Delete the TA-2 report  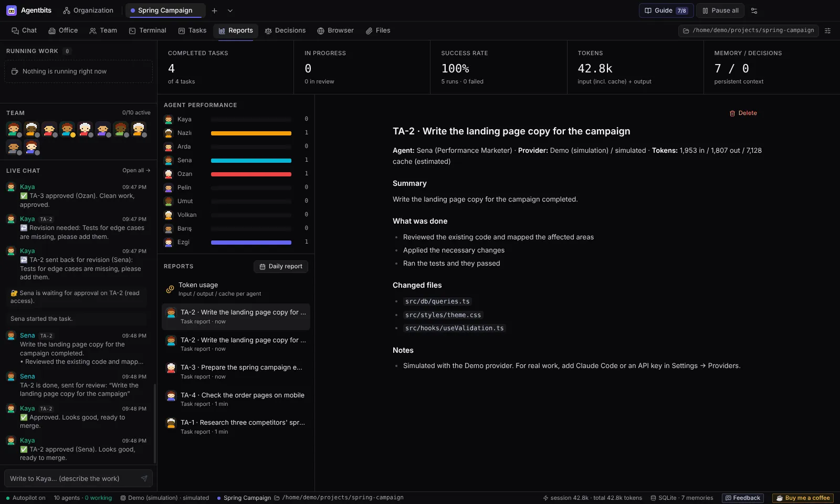click(743, 113)
